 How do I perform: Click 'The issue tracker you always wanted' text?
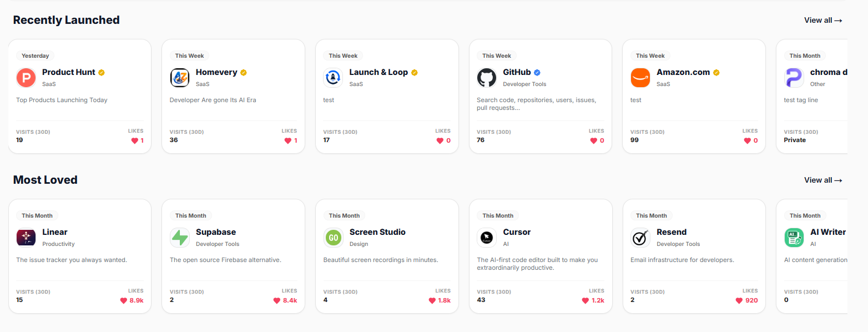[x=72, y=260]
